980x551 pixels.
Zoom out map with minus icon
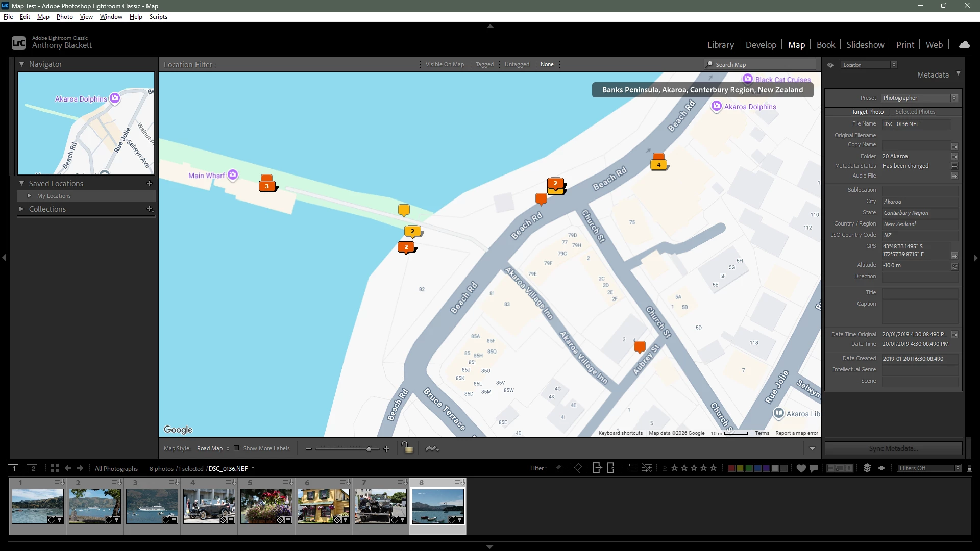309,449
